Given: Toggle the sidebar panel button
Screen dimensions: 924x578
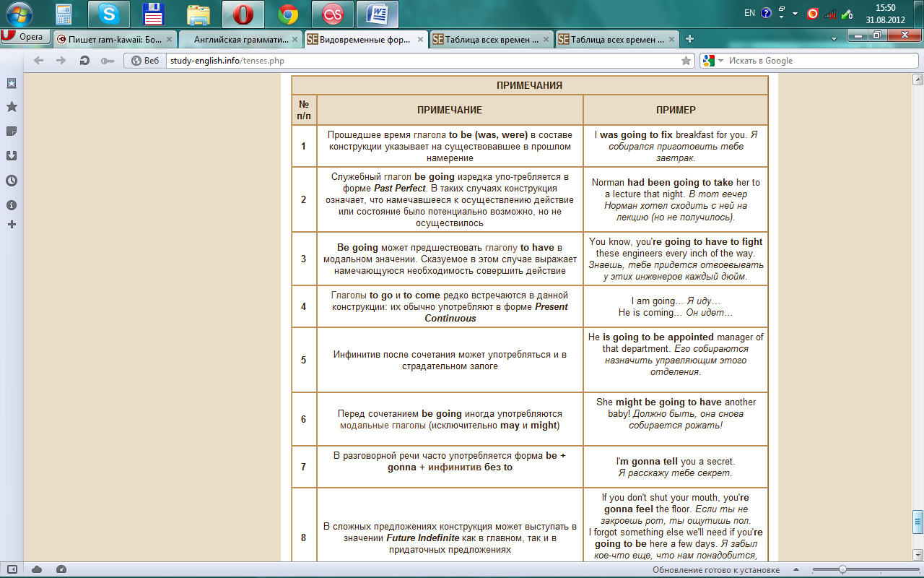Looking at the screenshot, I should click(12, 569).
